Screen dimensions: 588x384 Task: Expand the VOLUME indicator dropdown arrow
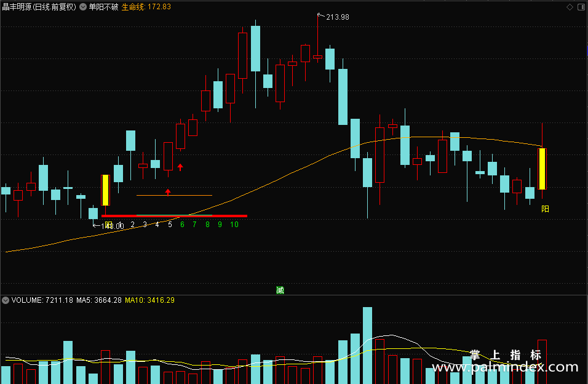coord(6,300)
